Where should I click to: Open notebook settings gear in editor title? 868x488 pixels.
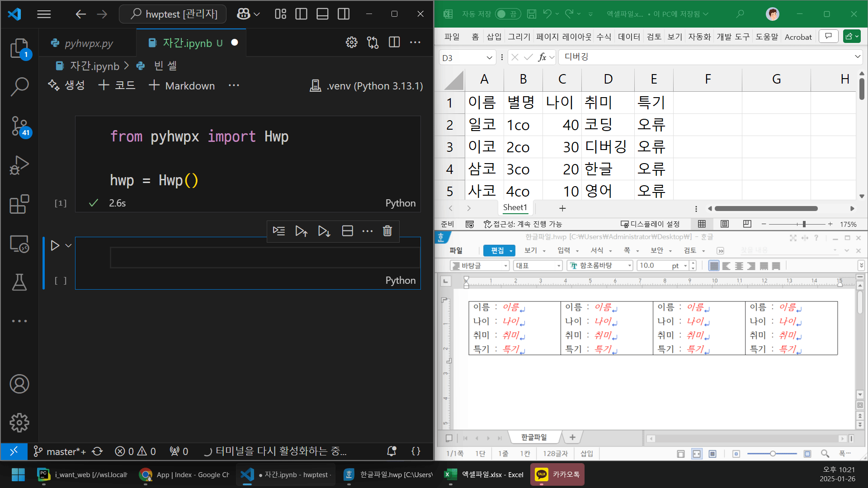pos(352,42)
